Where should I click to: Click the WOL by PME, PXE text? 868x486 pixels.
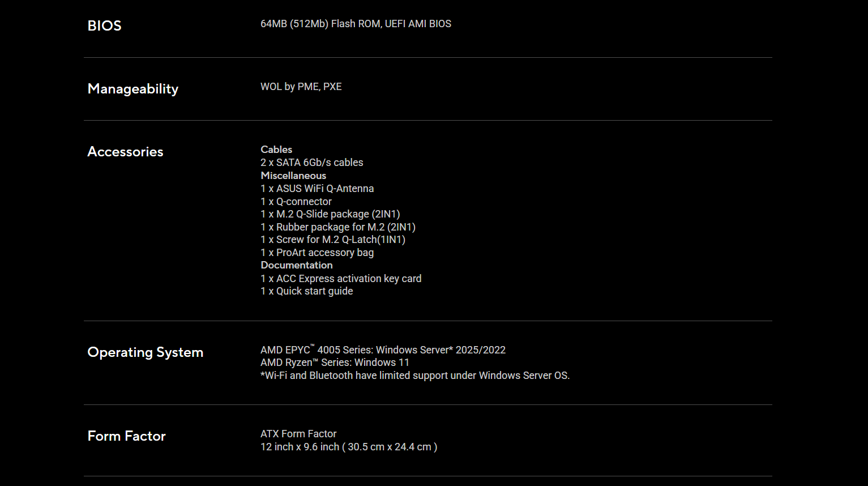point(301,87)
